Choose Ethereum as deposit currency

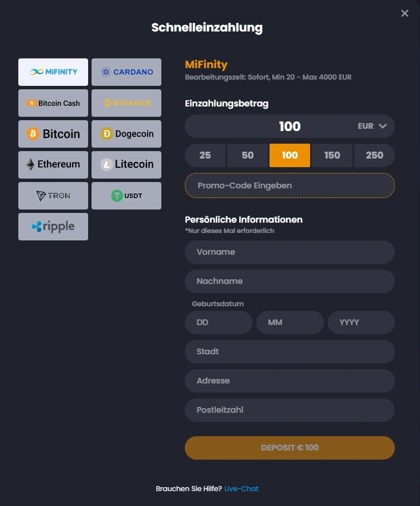click(53, 165)
